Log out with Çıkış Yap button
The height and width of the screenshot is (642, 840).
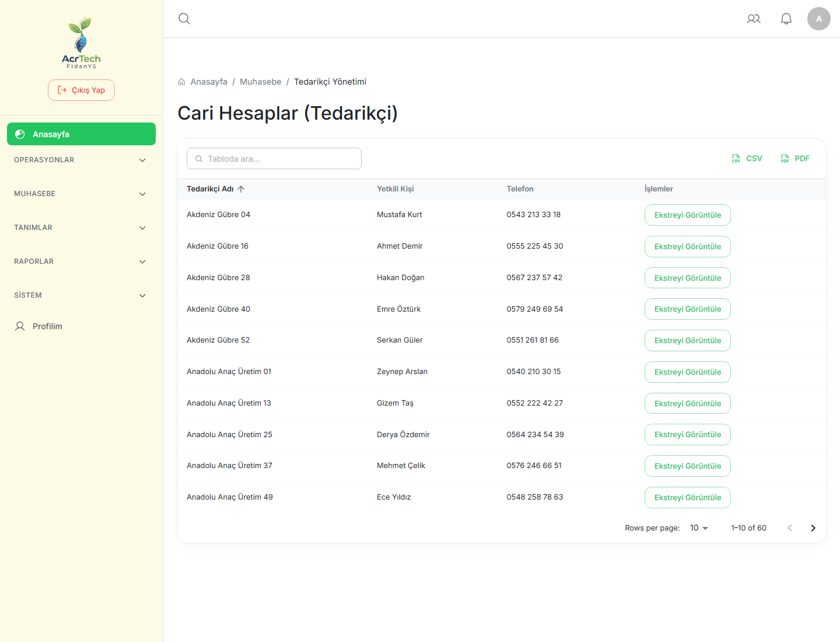point(81,90)
